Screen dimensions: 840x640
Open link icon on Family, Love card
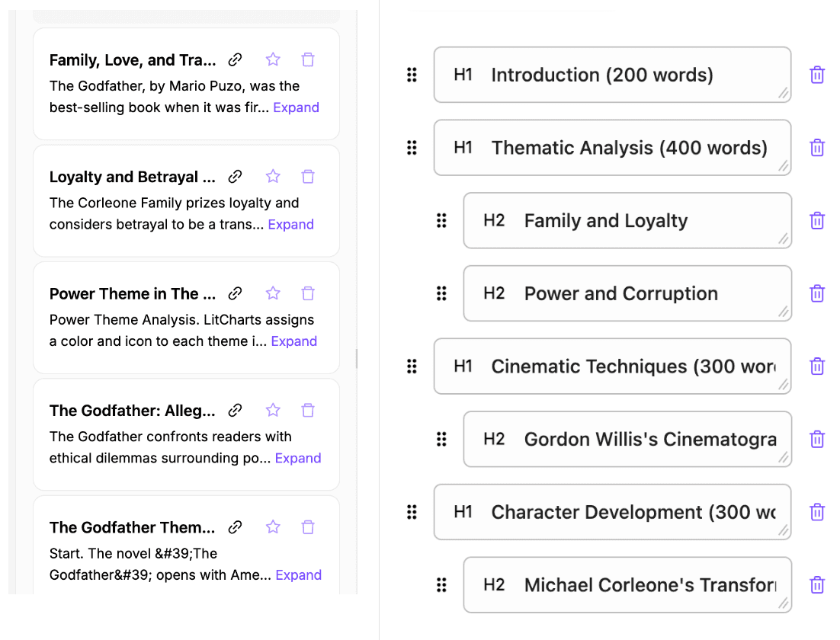pyautogui.click(x=236, y=59)
